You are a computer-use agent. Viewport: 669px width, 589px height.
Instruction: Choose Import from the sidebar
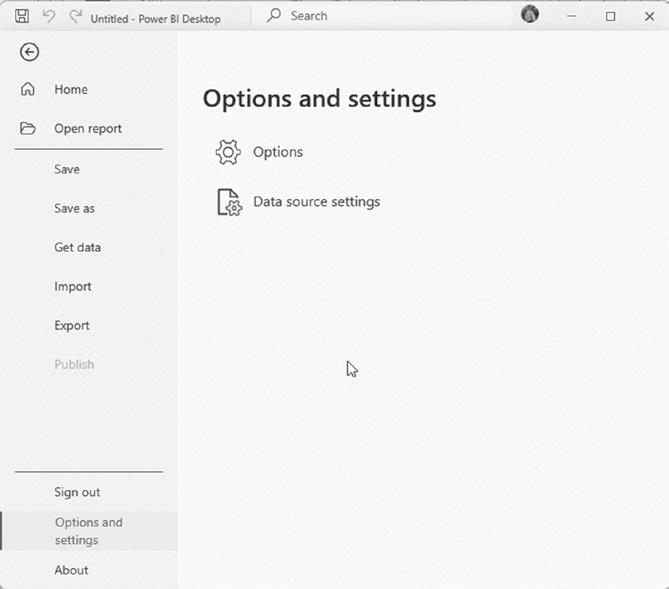point(72,286)
